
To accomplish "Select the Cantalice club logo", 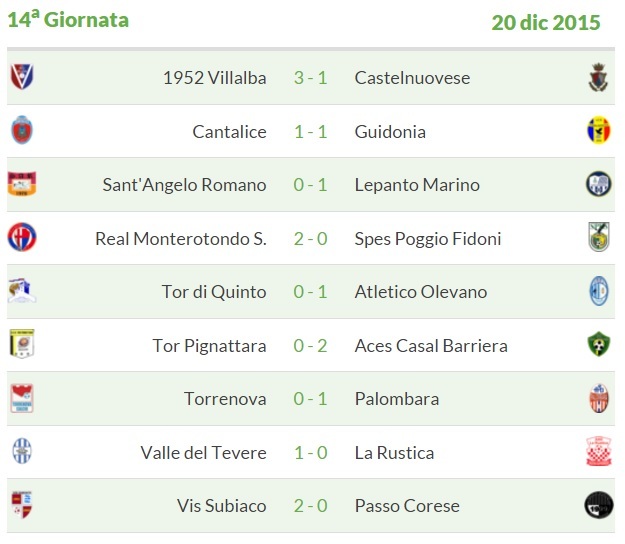I will coord(21,131).
